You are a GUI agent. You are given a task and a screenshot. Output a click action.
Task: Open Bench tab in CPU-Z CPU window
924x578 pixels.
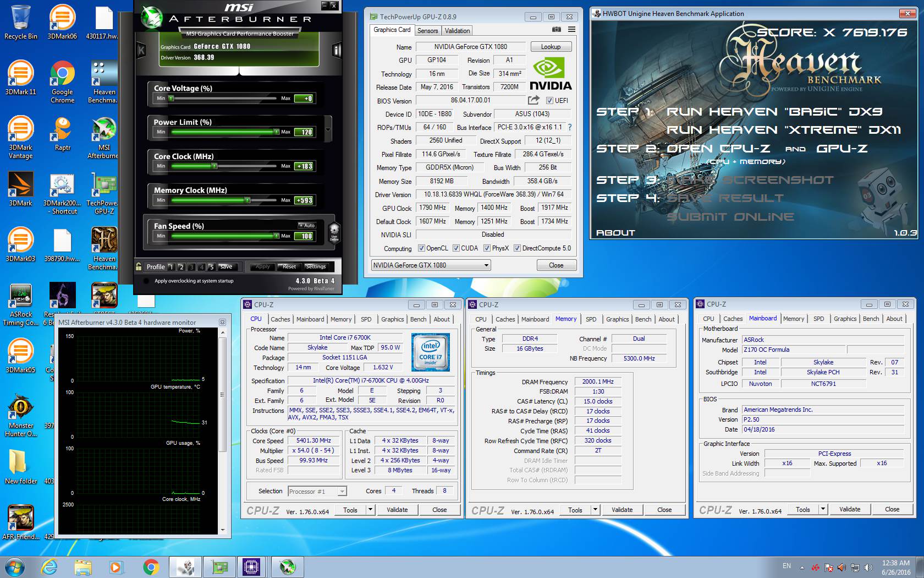418,319
